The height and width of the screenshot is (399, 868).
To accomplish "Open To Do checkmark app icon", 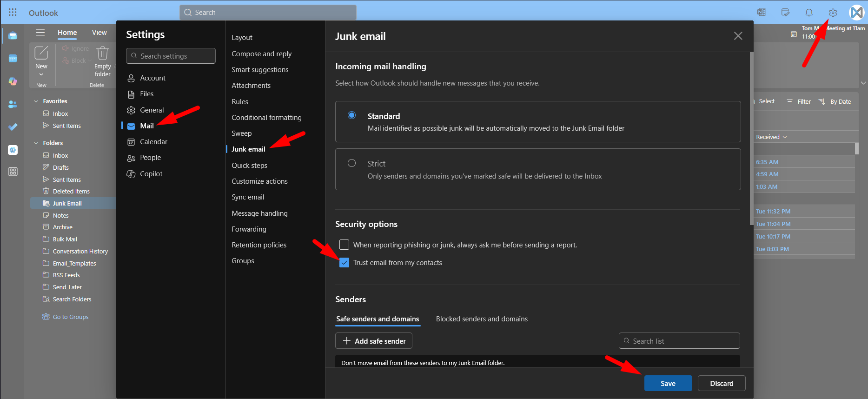I will click(x=13, y=127).
